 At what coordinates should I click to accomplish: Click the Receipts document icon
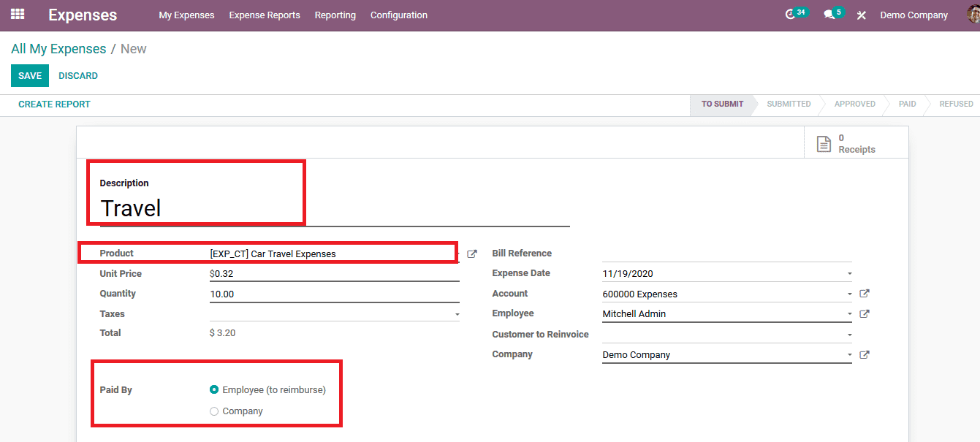tap(824, 144)
